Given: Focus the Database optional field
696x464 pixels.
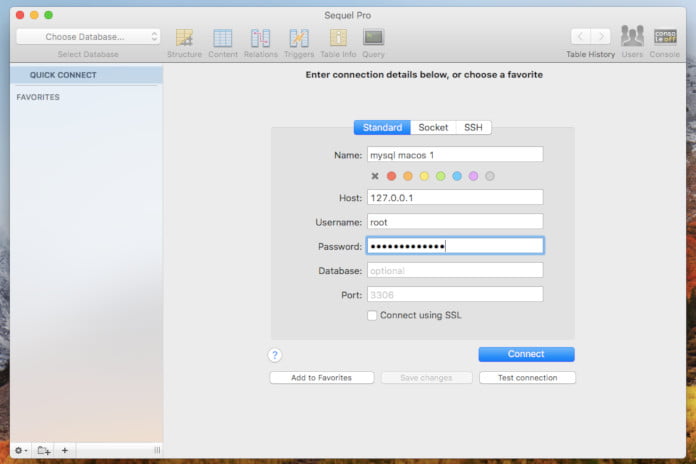Looking at the screenshot, I should [455, 270].
